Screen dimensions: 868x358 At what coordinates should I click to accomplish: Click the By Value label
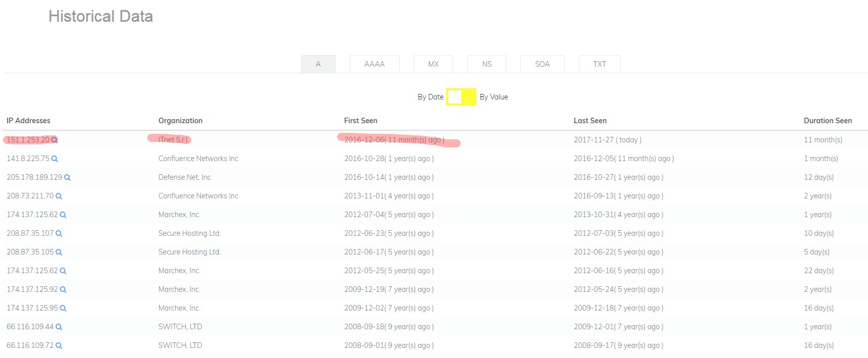[494, 97]
